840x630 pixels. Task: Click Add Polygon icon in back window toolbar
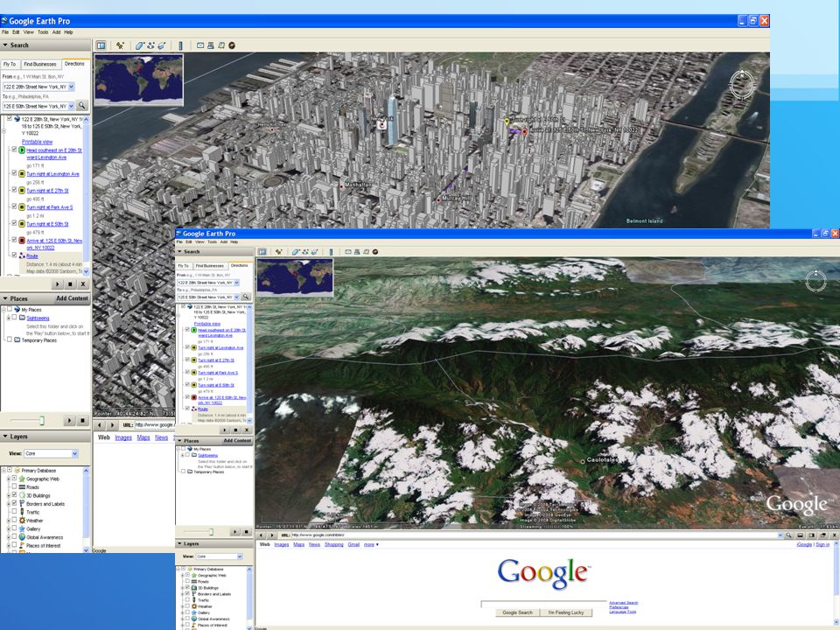[140, 45]
